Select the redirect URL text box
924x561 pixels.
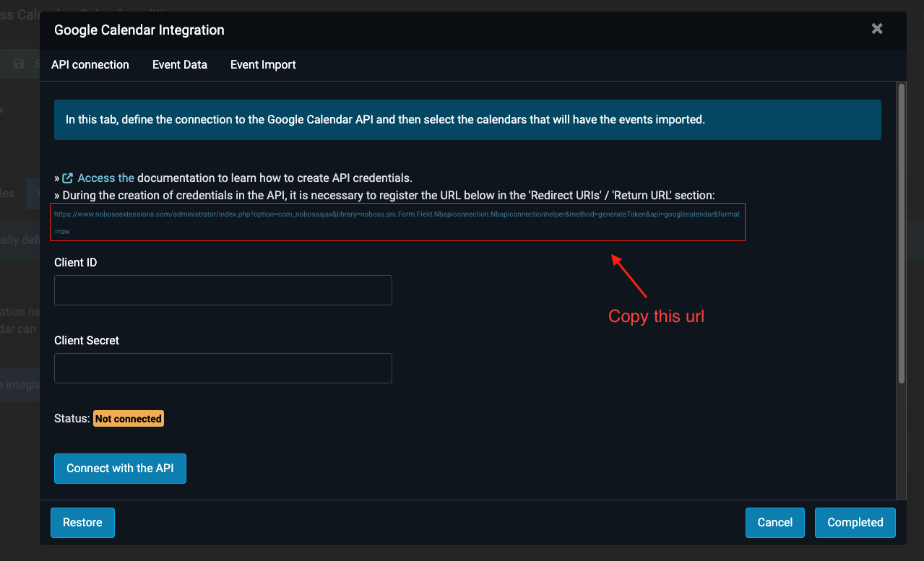click(397, 222)
